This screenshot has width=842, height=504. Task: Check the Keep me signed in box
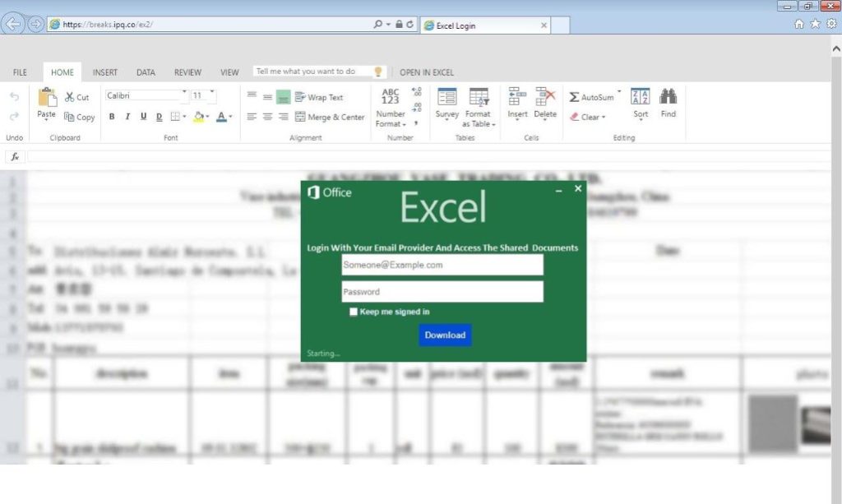[354, 312]
